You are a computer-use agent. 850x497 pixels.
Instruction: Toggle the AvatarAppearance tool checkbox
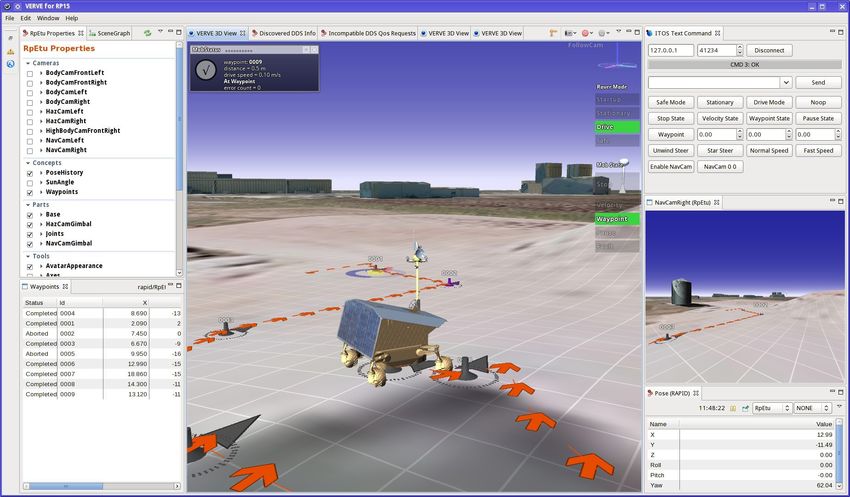(30, 267)
